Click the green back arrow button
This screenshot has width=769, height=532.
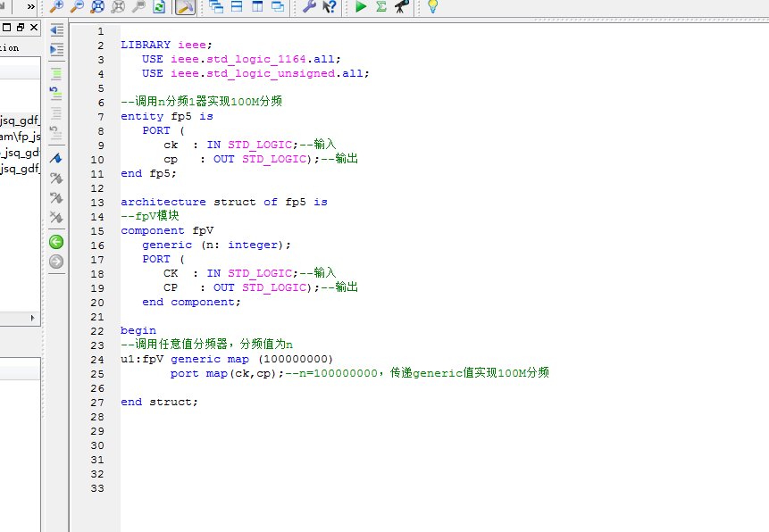point(56,242)
